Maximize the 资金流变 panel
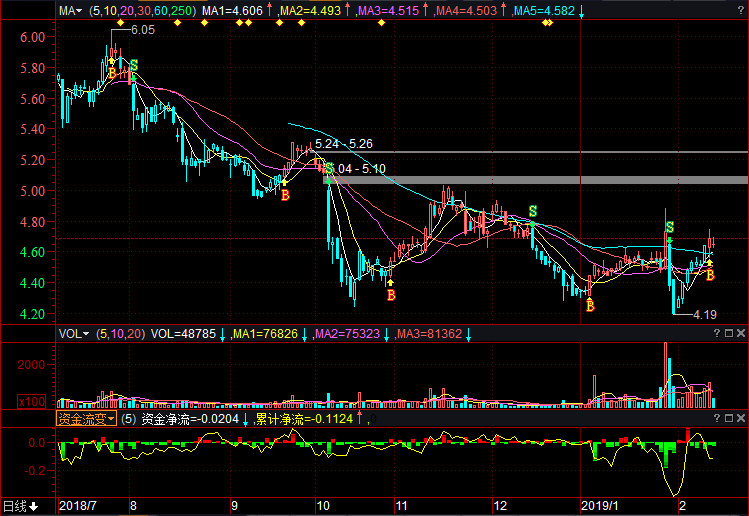 (729, 418)
